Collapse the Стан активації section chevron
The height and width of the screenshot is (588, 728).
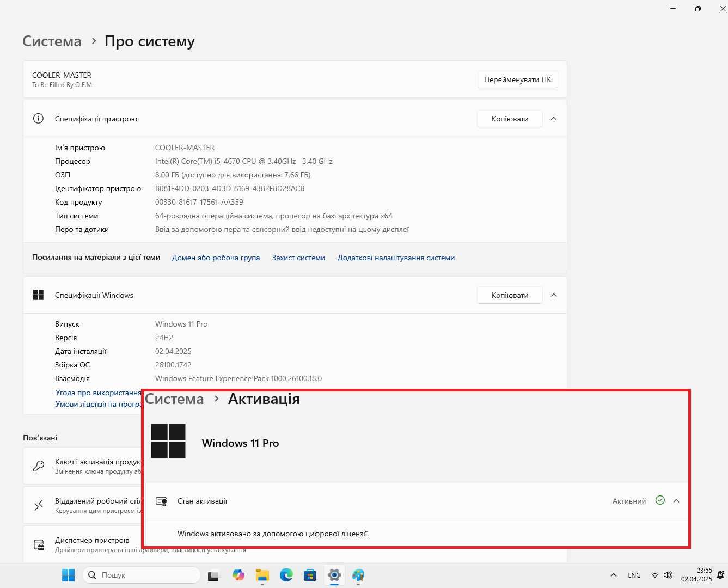coord(676,501)
